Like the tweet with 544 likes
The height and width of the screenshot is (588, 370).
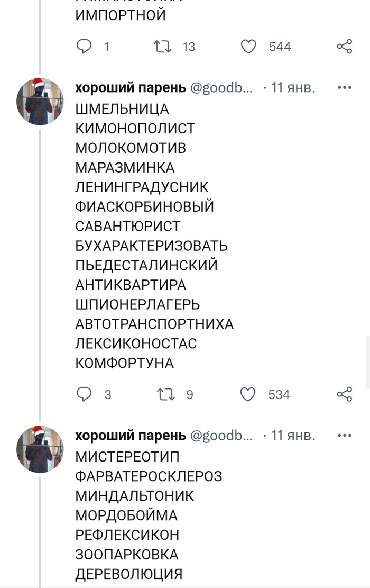click(248, 47)
